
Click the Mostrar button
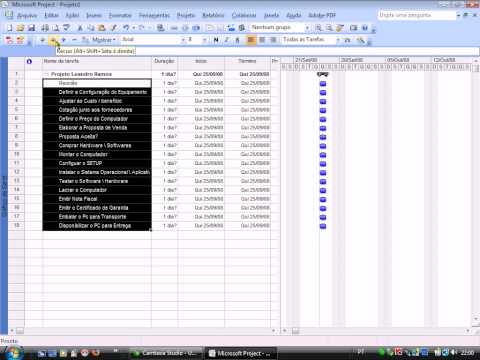[x=103, y=40]
